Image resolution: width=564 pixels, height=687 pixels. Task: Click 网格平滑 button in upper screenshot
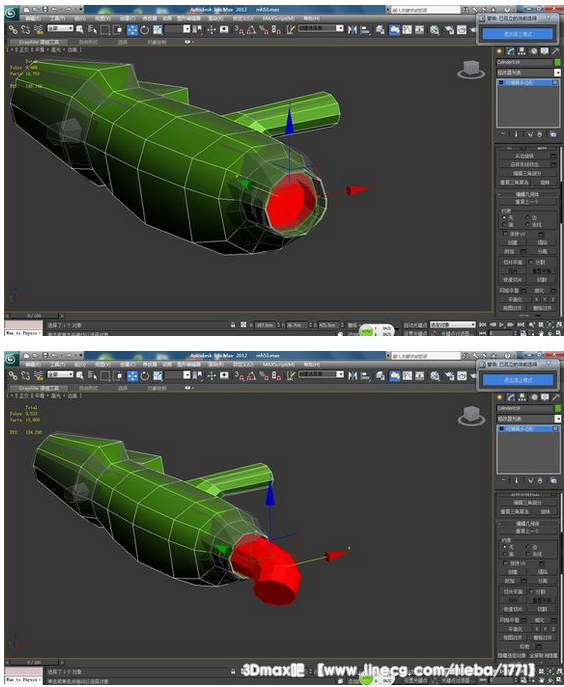pyautogui.click(x=509, y=290)
